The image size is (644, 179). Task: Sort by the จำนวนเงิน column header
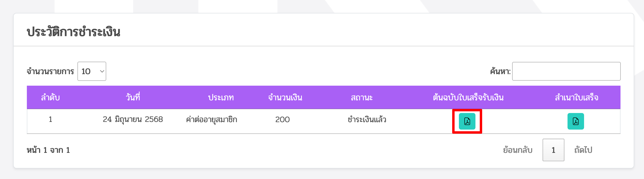[x=285, y=97]
